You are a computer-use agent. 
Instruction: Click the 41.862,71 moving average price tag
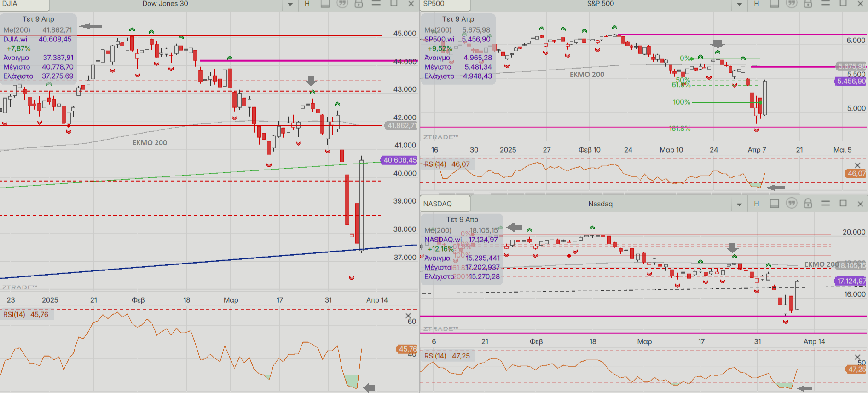click(x=401, y=125)
